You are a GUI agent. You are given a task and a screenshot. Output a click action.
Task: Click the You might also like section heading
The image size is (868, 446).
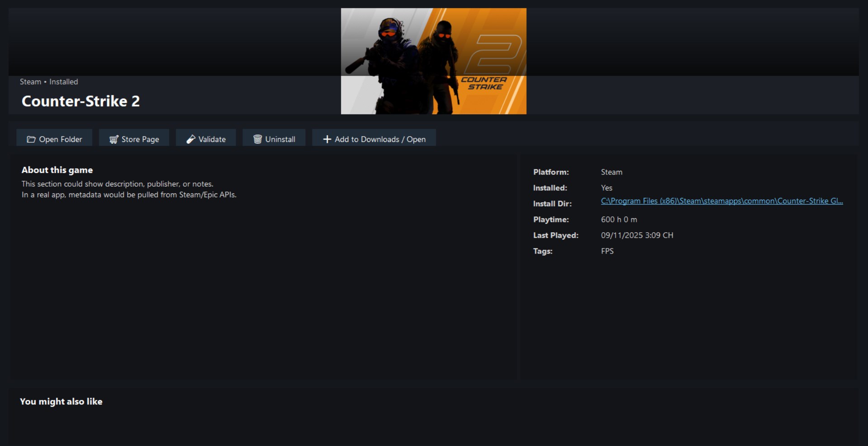click(x=61, y=401)
